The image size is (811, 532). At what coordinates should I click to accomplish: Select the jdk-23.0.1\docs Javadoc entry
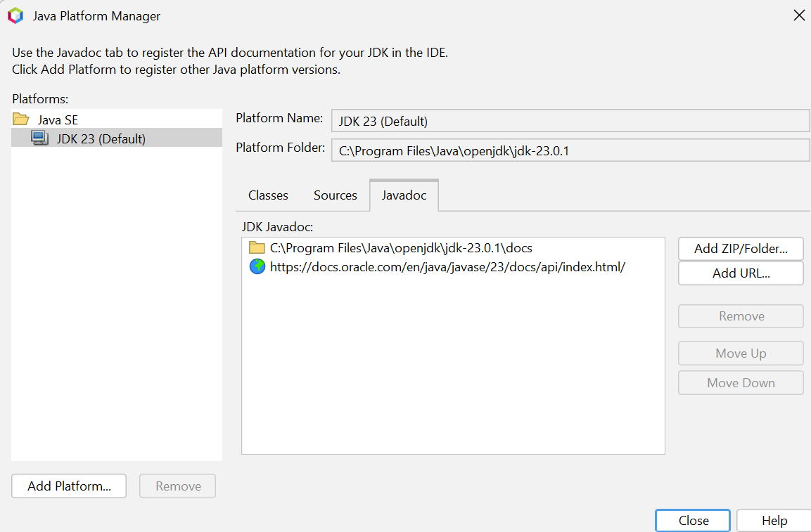pos(401,248)
